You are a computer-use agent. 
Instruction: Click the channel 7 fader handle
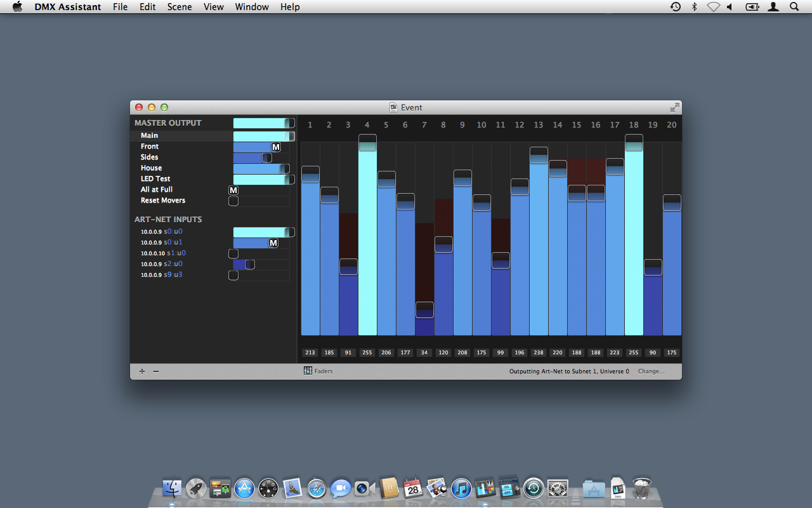424,310
